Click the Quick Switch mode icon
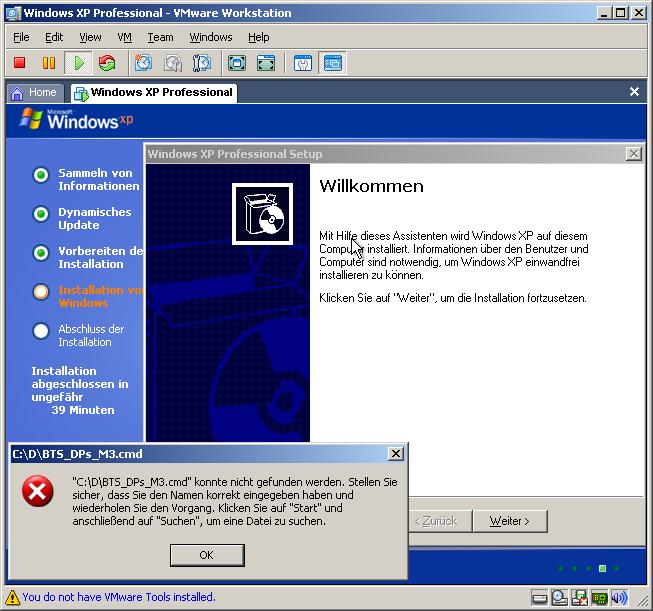Screen dimensions: 653x611 (266, 63)
